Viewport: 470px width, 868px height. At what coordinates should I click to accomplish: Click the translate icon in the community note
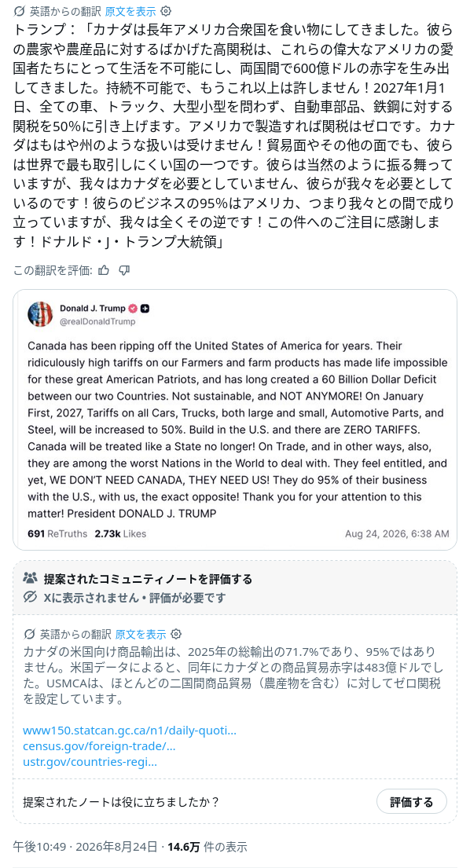pyautogui.click(x=29, y=634)
